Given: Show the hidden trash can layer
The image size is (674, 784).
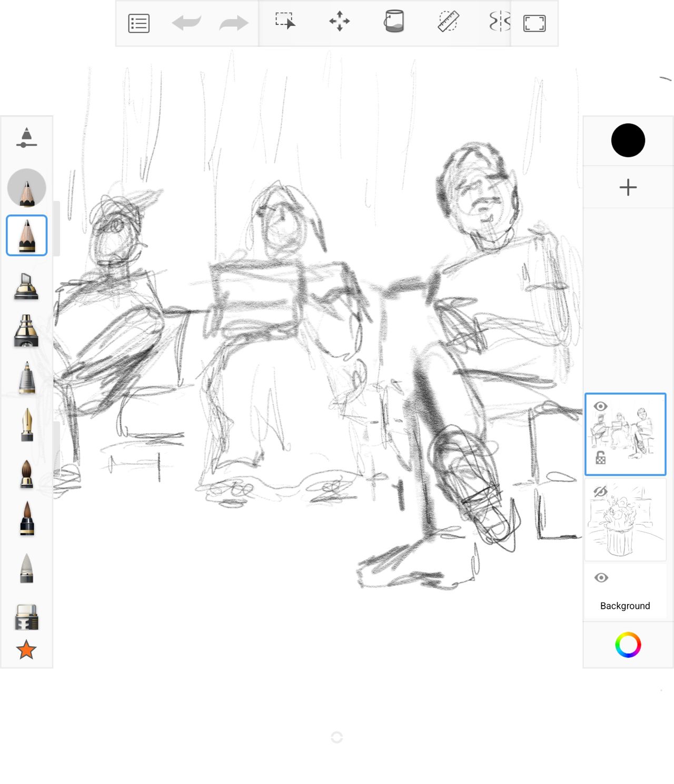Looking at the screenshot, I should (x=601, y=491).
